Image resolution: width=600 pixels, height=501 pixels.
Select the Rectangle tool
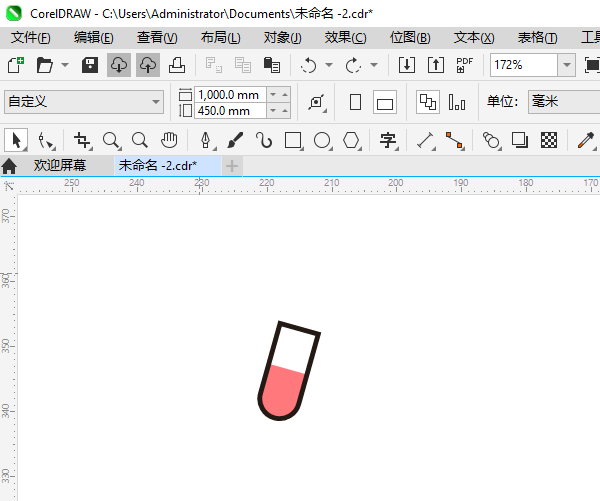coord(293,140)
